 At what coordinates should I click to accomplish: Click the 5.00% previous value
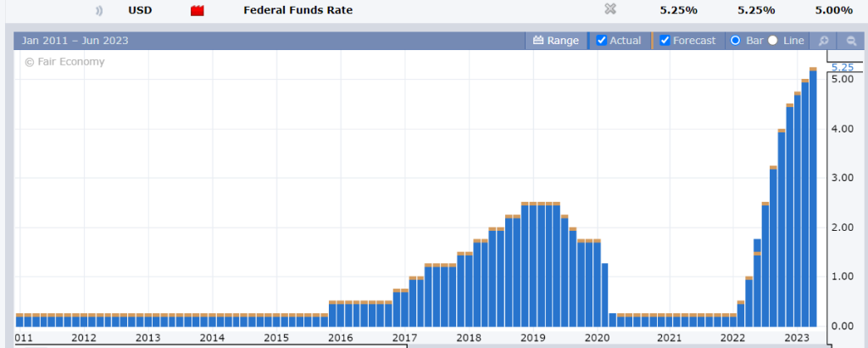coord(833,10)
